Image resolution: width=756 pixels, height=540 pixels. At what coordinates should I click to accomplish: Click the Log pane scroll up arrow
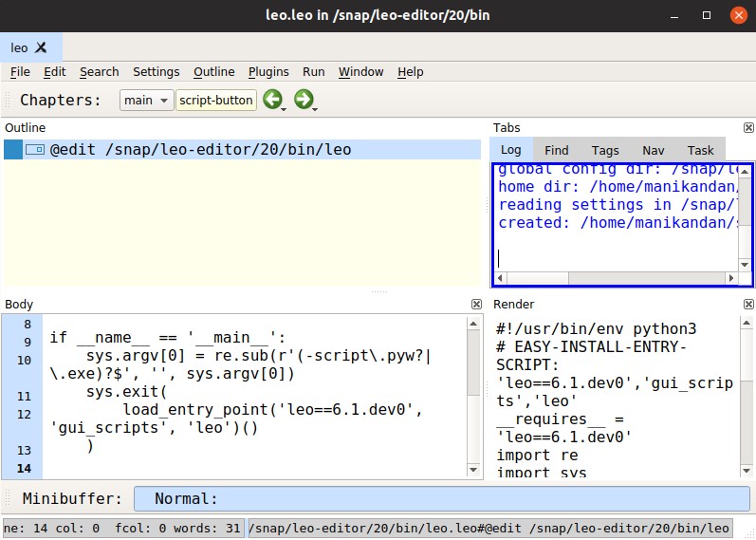tap(745, 172)
